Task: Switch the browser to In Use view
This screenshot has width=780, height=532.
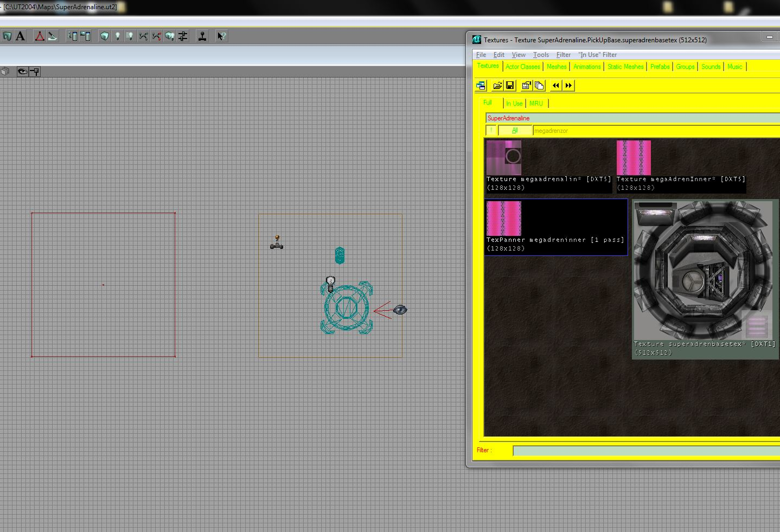Action: tap(513, 103)
